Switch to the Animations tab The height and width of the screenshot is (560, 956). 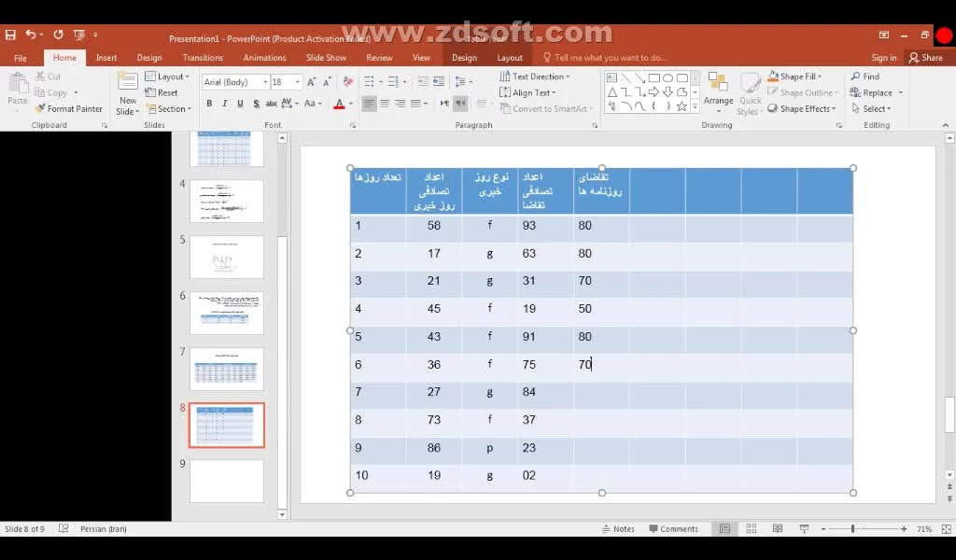click(264, 58)
